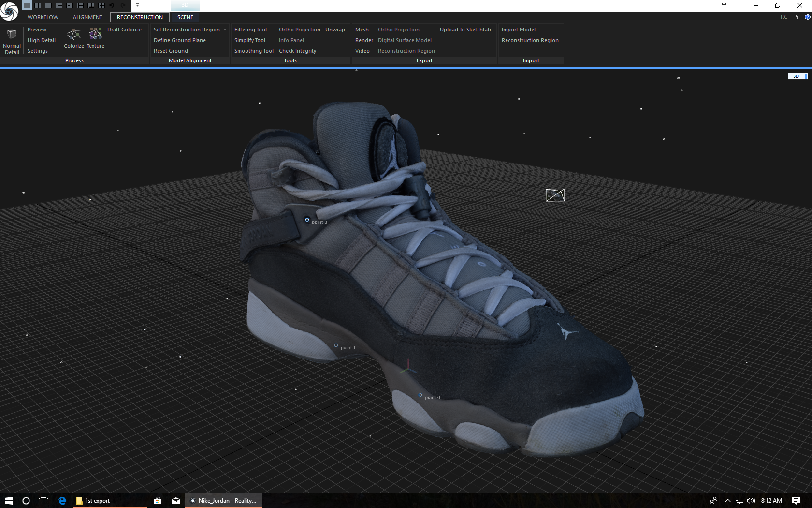Open help via the question mark icon

click(x=807, y=17)
